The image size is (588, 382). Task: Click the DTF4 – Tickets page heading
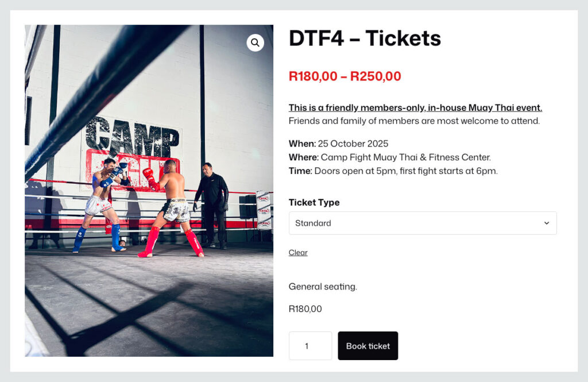click(365, 38)
